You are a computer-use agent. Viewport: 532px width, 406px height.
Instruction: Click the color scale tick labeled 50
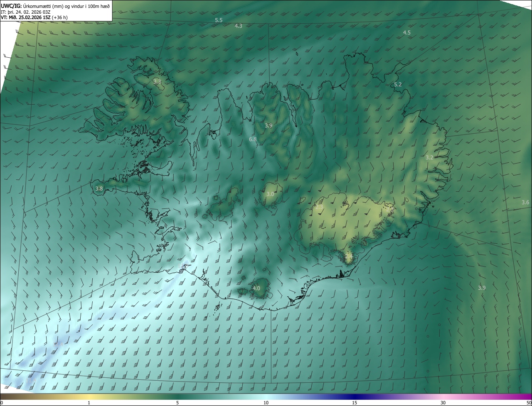coord(529,403)
